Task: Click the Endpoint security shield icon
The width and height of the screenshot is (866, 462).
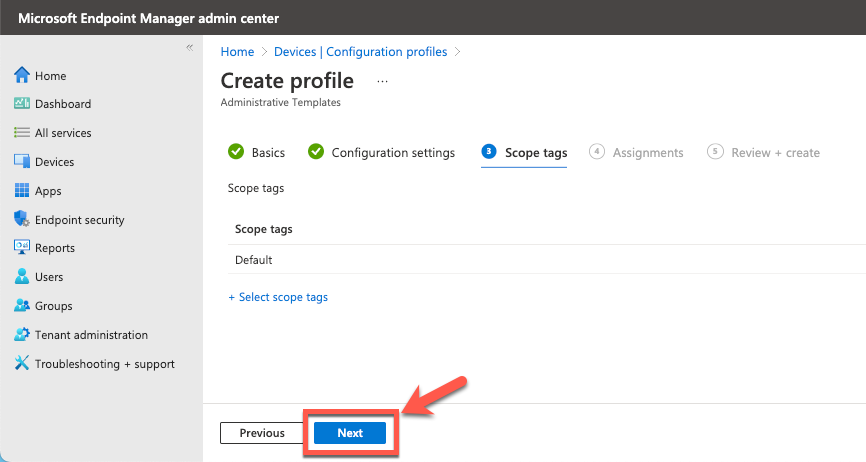Action: coord(22,219)
